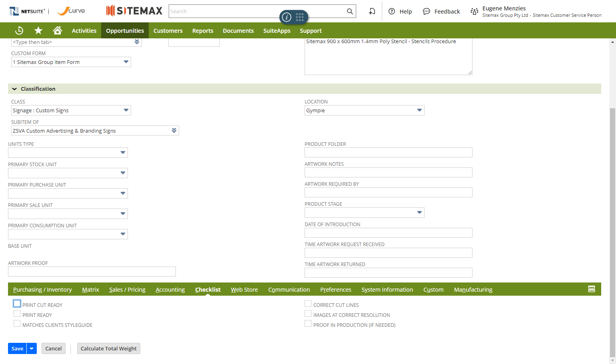
Task: Click the Sitemax logo
Action: pyautogui.click(x=134, y=11)
